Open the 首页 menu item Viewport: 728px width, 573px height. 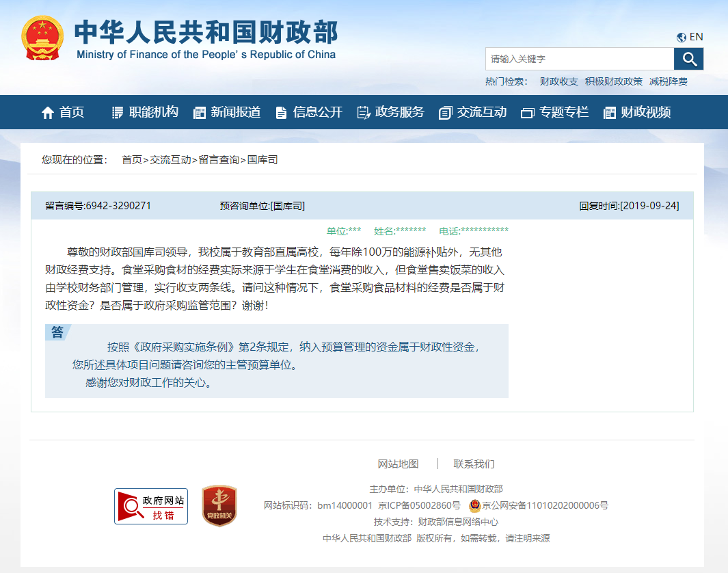[x=72, y=112]
